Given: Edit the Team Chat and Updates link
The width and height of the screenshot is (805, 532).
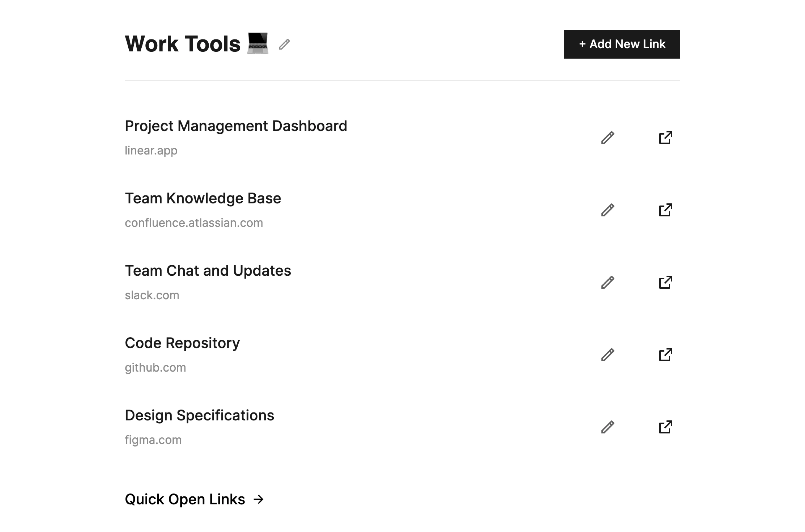Looking at the screenshot, I should (608, 282).
